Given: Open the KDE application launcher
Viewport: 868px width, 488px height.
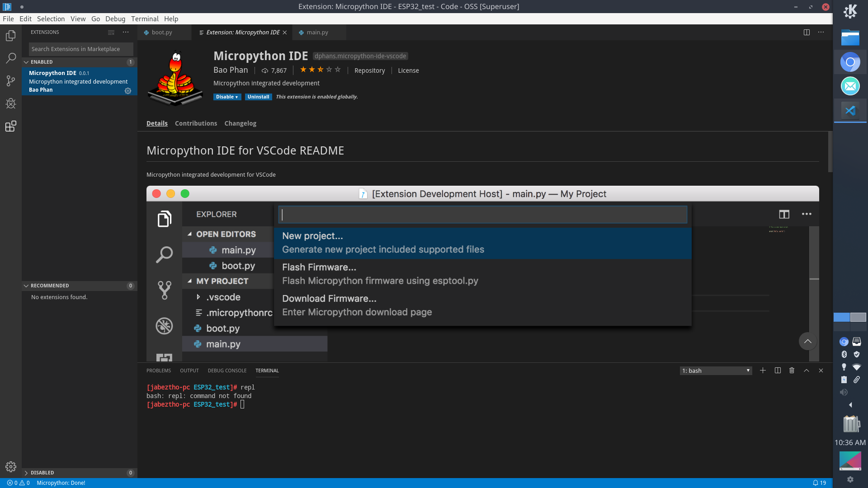Looking at the screenshot, I should coord(850,11).
